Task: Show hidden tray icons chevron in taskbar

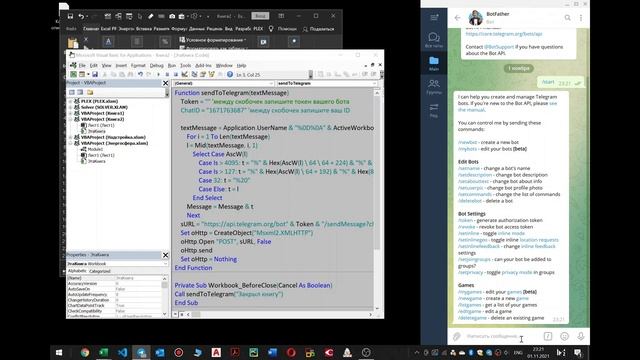Action: (417, 353)
